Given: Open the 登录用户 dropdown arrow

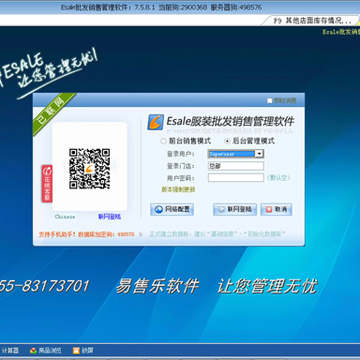Looking at the screenshot, I should [x=259, y=154].
